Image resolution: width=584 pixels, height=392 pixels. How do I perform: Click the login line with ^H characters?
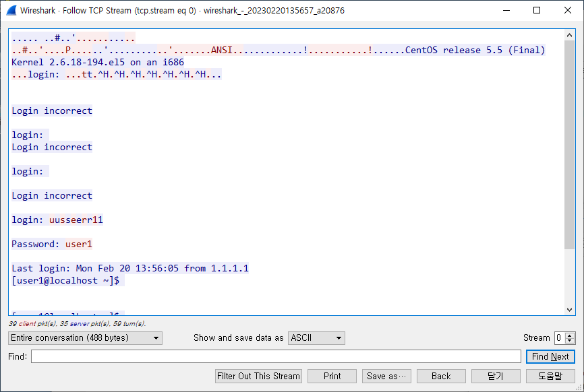pos(117,74)
